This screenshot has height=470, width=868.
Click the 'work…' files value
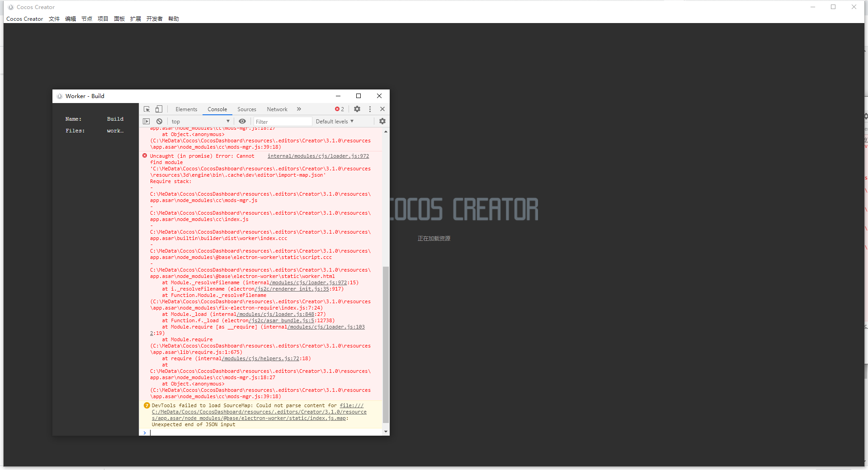[115, 131]
